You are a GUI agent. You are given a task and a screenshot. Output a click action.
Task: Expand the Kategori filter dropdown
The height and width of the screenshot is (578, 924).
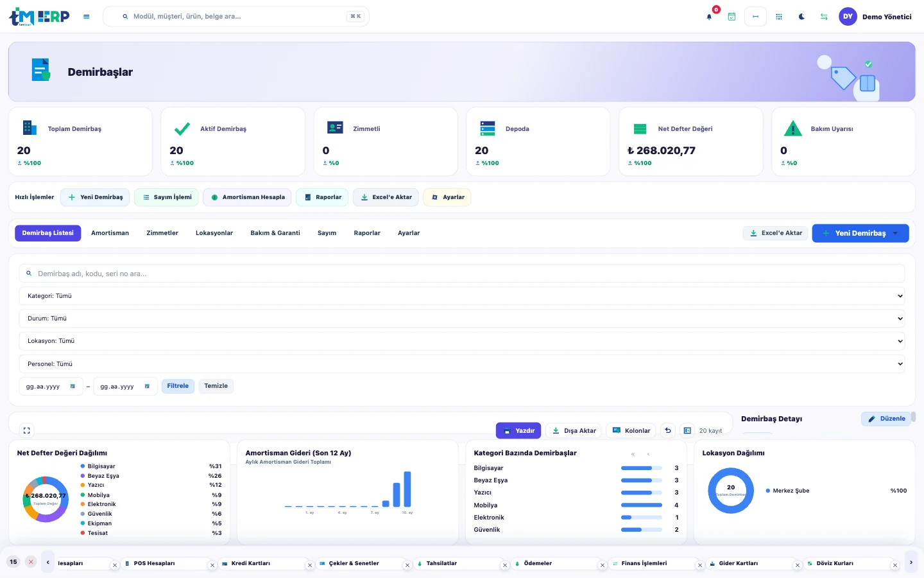(x=462, y=296)
